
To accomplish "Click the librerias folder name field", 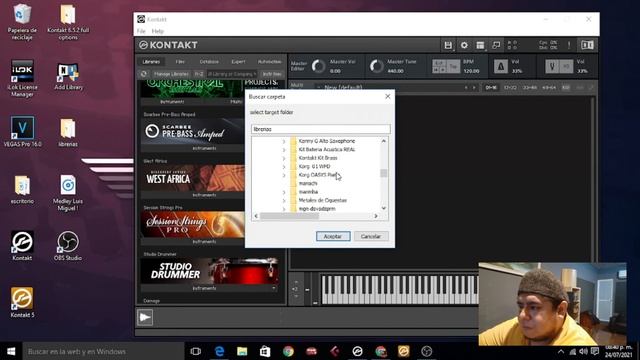I will (320, 129).
